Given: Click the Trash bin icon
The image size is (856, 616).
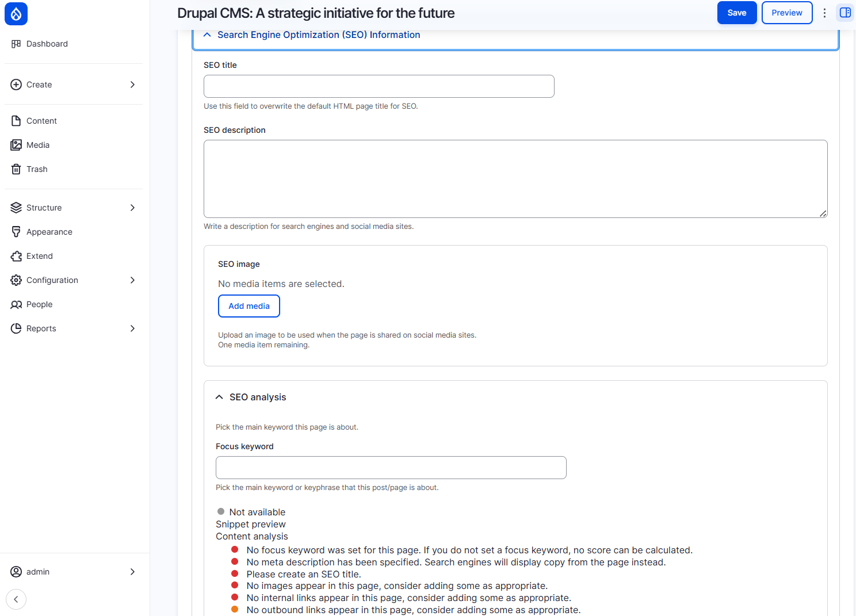Looking at the screenshot, I should coord(16,169).
